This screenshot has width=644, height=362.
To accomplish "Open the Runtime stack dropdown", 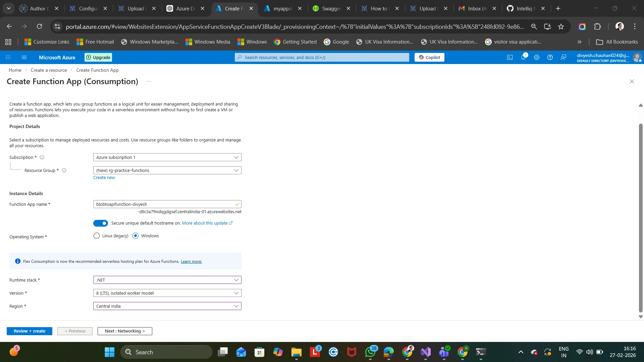I will [x=167, y=280].
